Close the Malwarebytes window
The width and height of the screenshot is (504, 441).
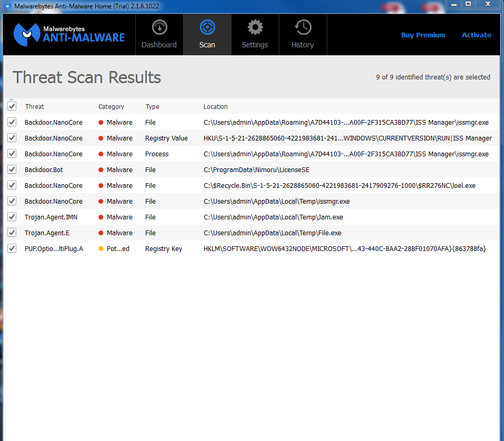click(488, 4)
